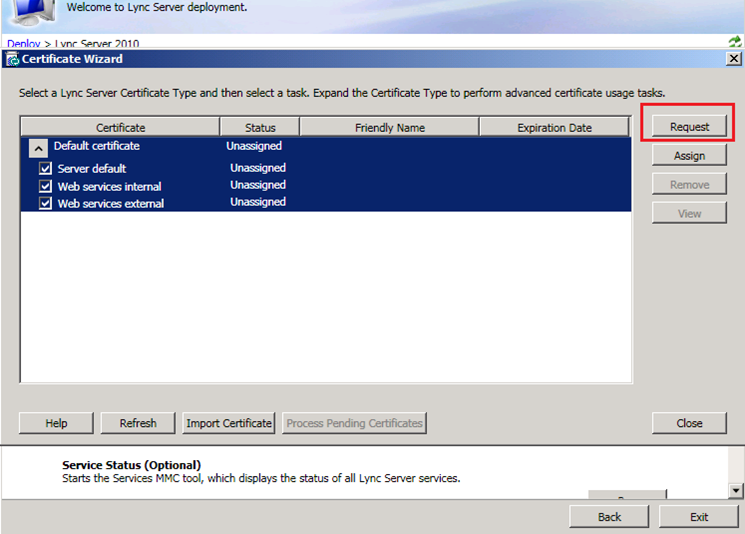The height and width of the screenshot is (534, 745).
Task: Click the Back button
Action: click(x=609, y=517)
